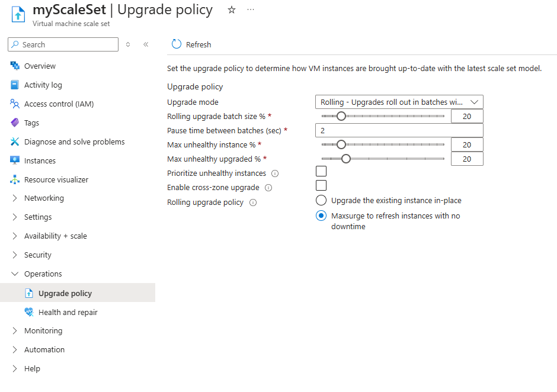Open the Upgrade mode dropdown

tap(399, 101)
